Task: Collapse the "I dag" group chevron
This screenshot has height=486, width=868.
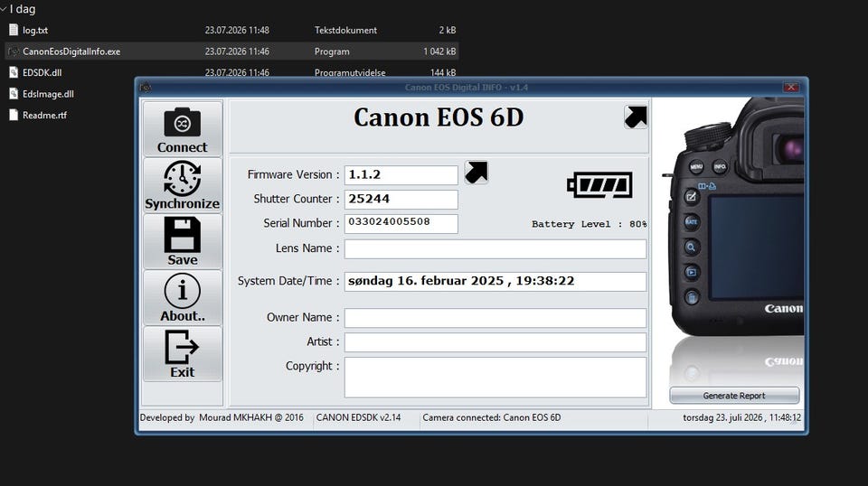Action: point(4,9)
